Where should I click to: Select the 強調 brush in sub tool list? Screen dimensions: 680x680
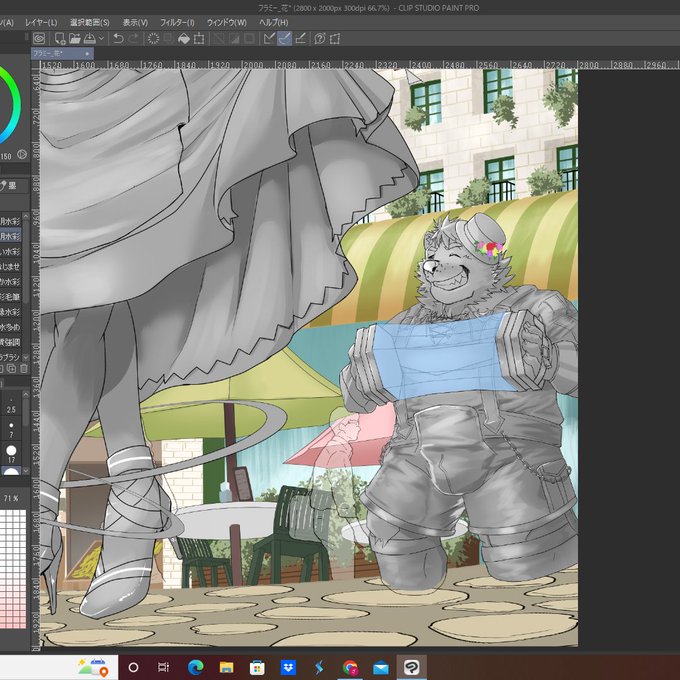coord(10,342)
